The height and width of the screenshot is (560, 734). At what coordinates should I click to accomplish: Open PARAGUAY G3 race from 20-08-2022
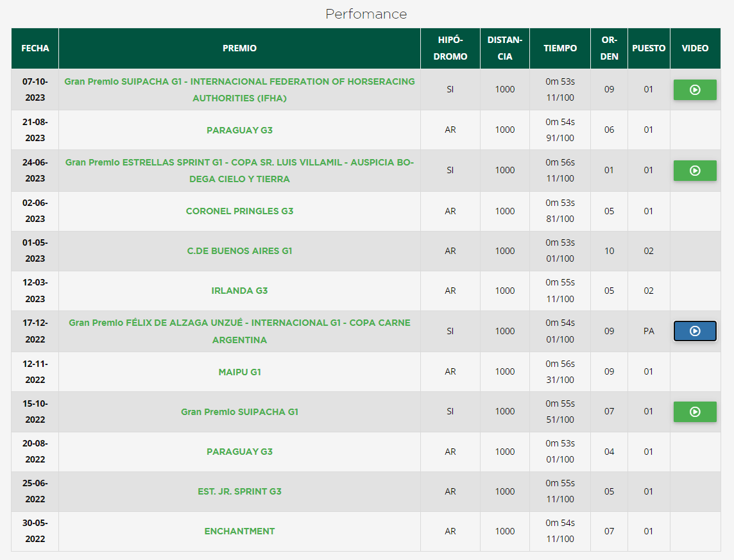point(239,452)
